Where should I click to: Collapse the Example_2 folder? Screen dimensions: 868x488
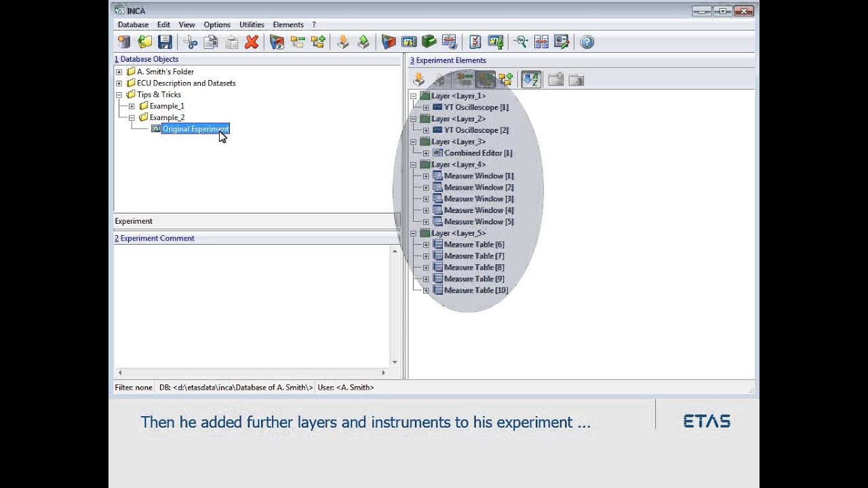(x=132, y=118)
